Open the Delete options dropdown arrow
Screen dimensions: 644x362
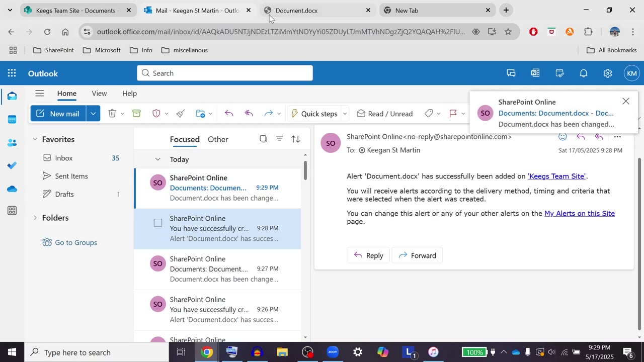coord(122,114)
